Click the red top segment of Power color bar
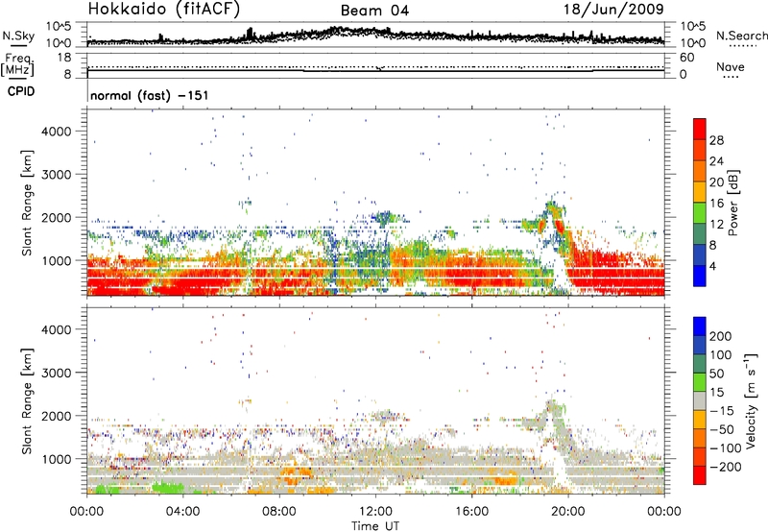Screen dimensions: 768x532 coord(700,129)
